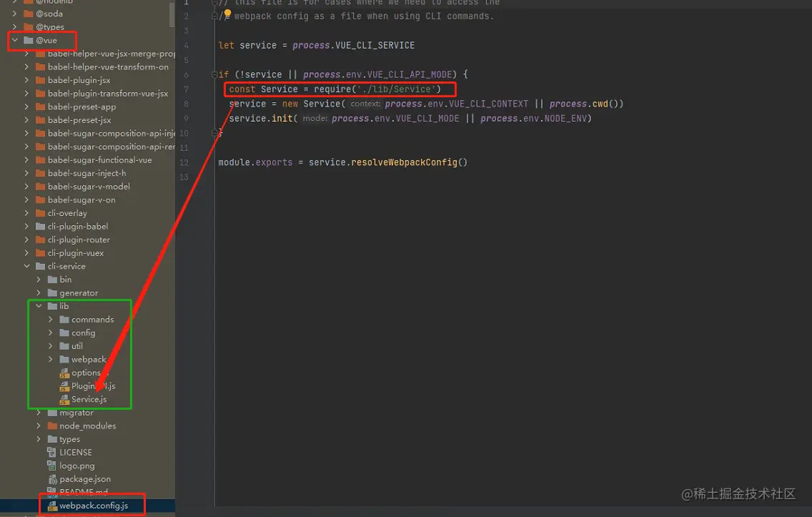Expand the types folder under cli-service

click(x=39, y=439)
